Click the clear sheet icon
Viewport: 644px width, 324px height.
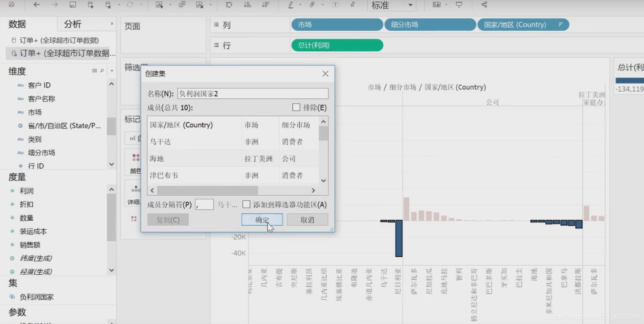pos(200,5)
